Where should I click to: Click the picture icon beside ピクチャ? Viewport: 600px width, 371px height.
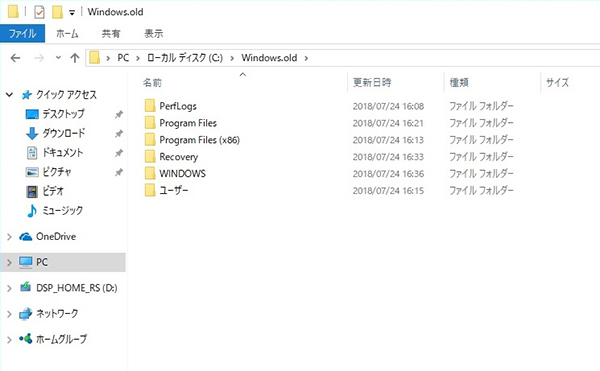point(32,172)
